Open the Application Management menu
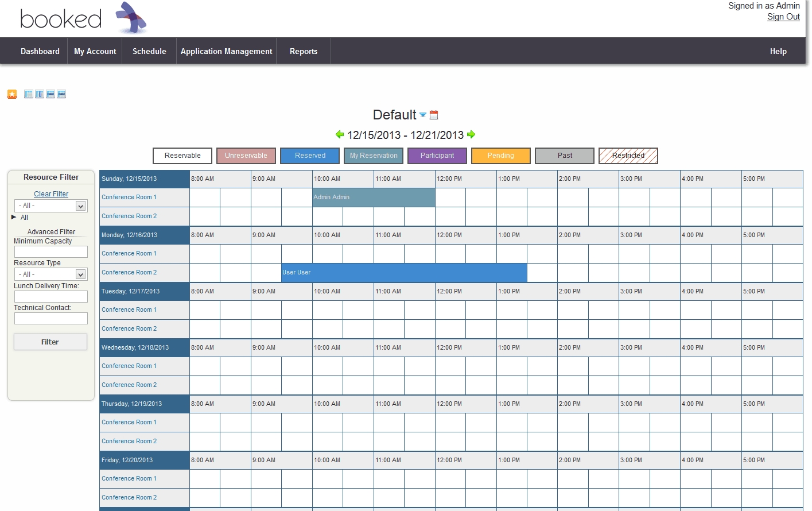The height and width of the screenshot is (511, 812). click(226, 51)
